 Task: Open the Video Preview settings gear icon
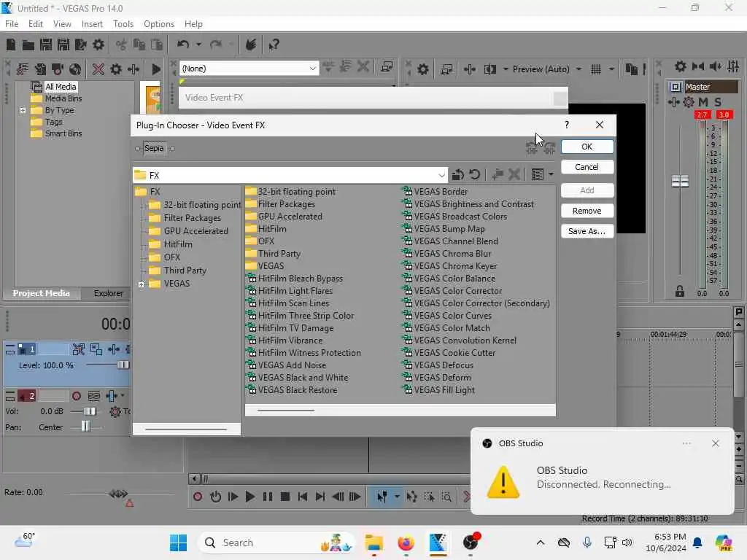(x=422, y=69)
